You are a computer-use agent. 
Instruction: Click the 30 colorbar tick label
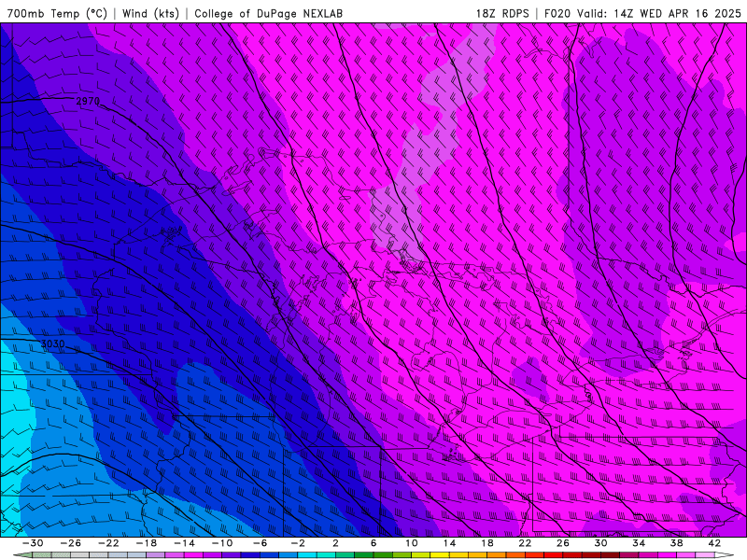click(x=600, y=543)
